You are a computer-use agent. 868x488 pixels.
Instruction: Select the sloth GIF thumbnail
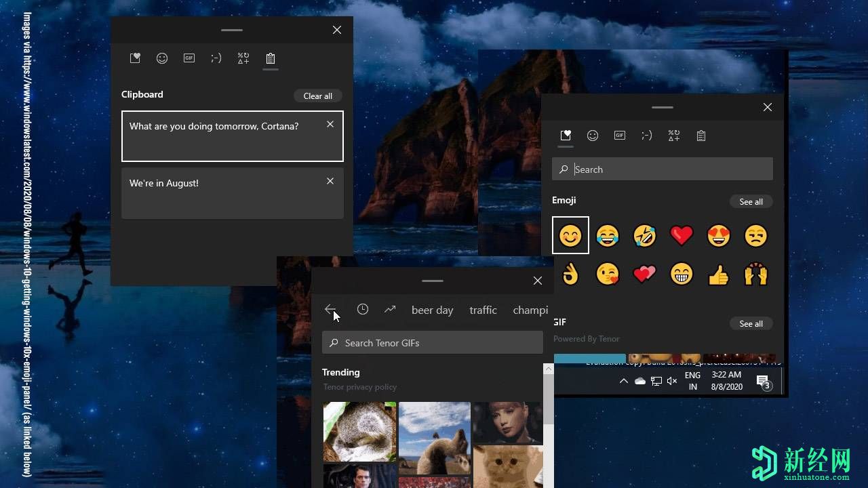tap(359, 432)
